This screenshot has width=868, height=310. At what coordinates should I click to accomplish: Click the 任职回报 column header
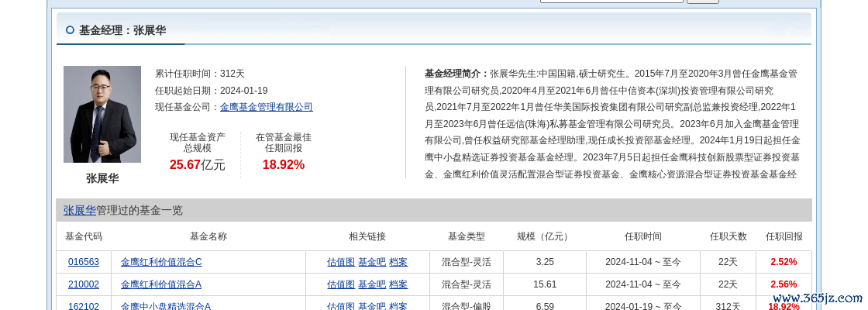[784, 236]
